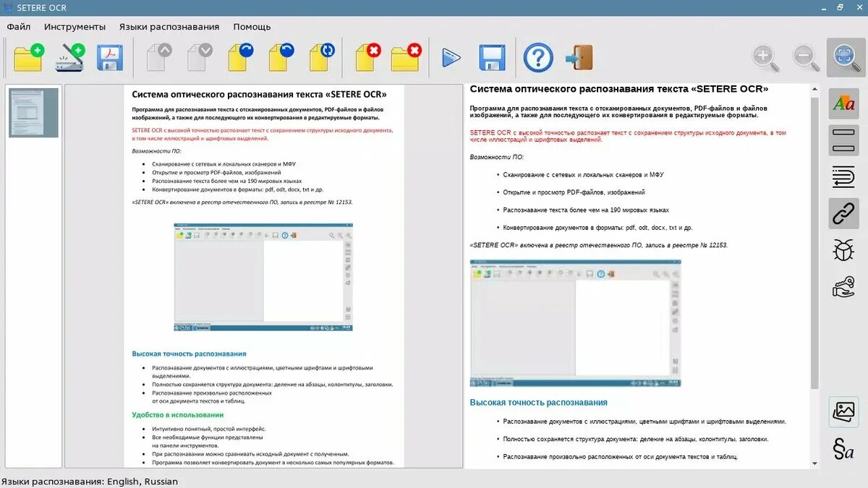Click the first rotate page toolbar icon

pos(240,58)
